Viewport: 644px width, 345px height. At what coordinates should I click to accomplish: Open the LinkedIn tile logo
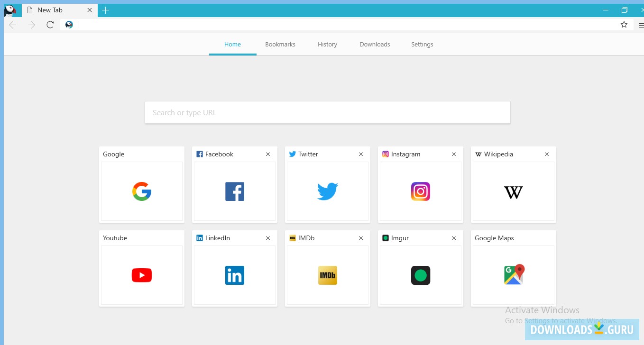(235, 275)
